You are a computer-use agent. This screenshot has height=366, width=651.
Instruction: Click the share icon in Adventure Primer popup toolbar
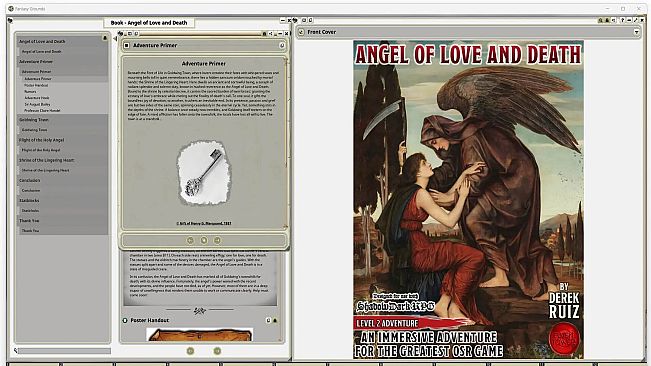(x=271, y=34)
